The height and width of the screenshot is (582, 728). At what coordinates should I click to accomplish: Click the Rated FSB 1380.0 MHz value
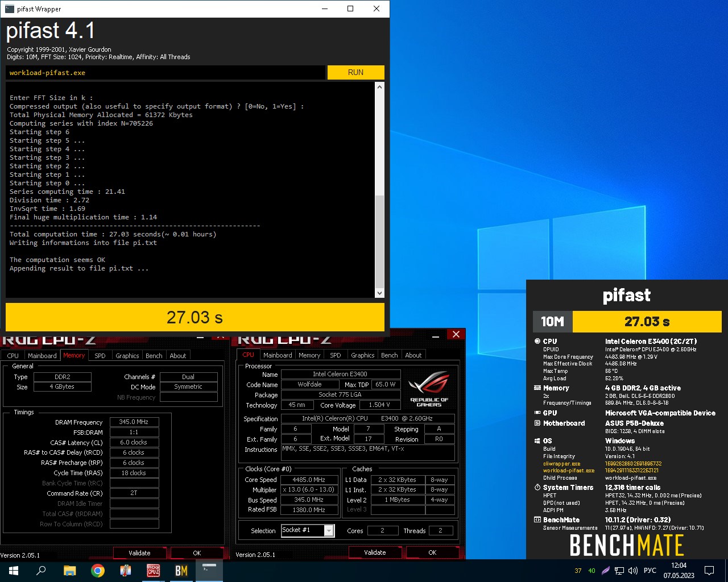click(309, 510)
